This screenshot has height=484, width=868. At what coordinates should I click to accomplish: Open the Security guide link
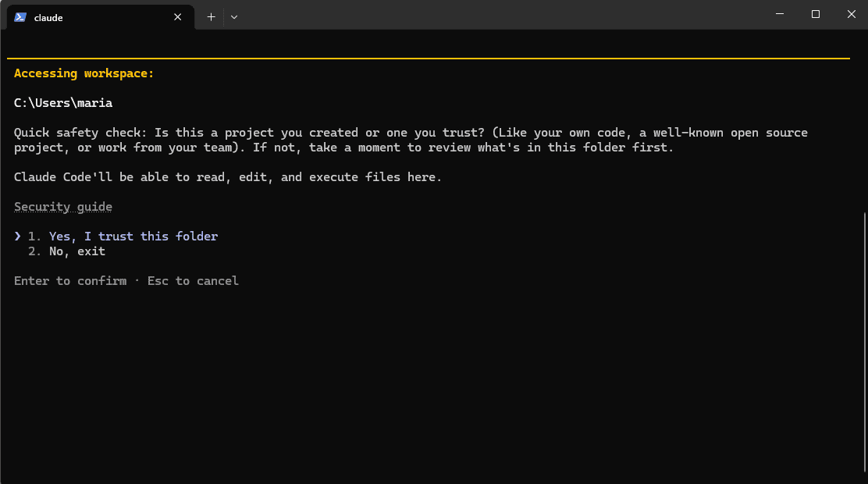coord(63,207)
